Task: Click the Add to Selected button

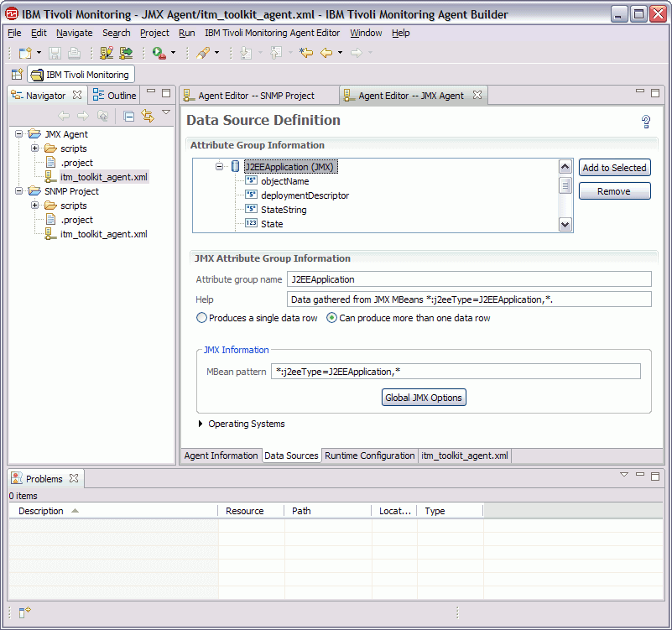Action: pyautogui.click(x=614, y=167)
